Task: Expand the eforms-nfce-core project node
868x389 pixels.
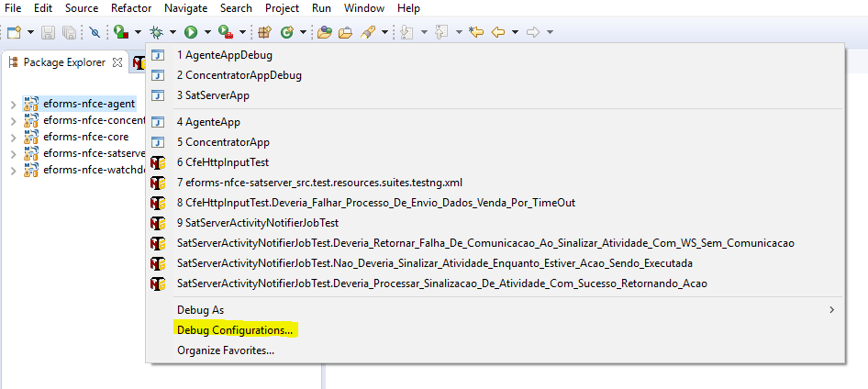Action: coord(13,137)
